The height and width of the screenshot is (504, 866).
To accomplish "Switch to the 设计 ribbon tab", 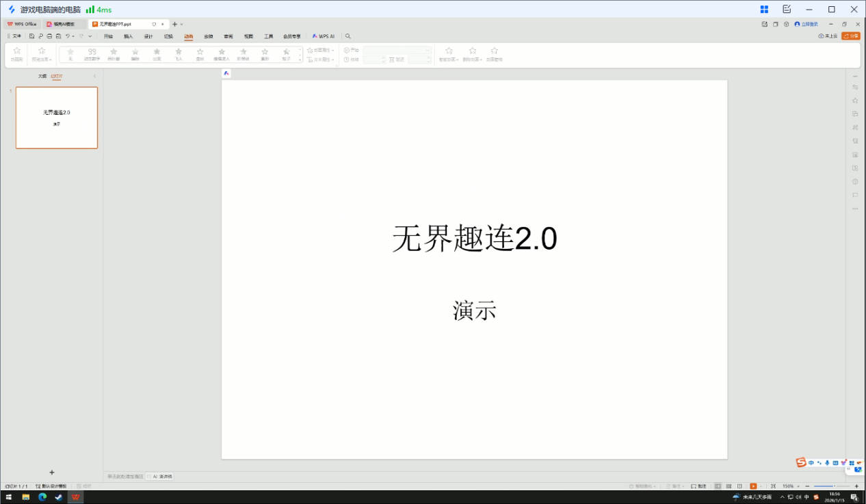I will tap(148, 36).
